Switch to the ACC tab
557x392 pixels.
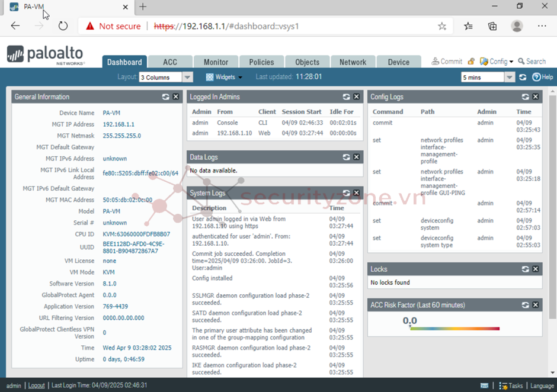[170, 62]
